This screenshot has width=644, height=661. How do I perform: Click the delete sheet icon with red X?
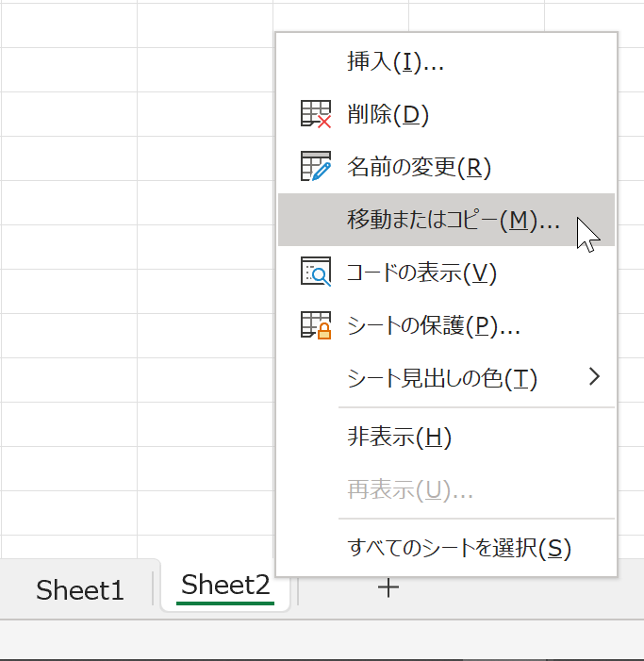pyautogui.click(x=316, y=114)
